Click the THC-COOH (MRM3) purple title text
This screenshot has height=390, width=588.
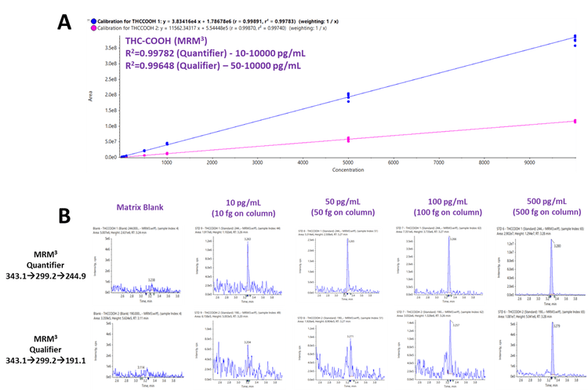167,41
